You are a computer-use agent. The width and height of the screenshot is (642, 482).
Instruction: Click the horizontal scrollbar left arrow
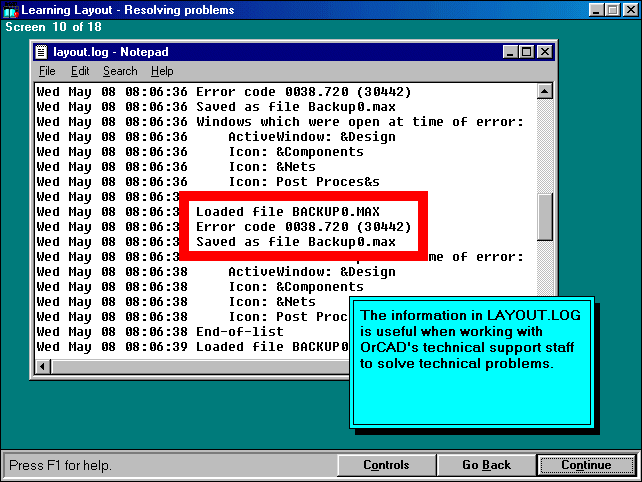[x=43, y=366]
